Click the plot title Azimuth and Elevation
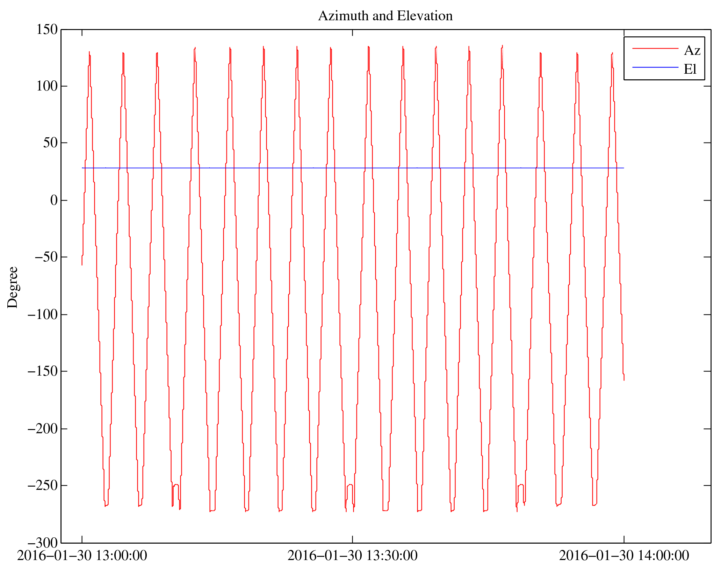The image size is (721, 588). (x=385, y=16)
